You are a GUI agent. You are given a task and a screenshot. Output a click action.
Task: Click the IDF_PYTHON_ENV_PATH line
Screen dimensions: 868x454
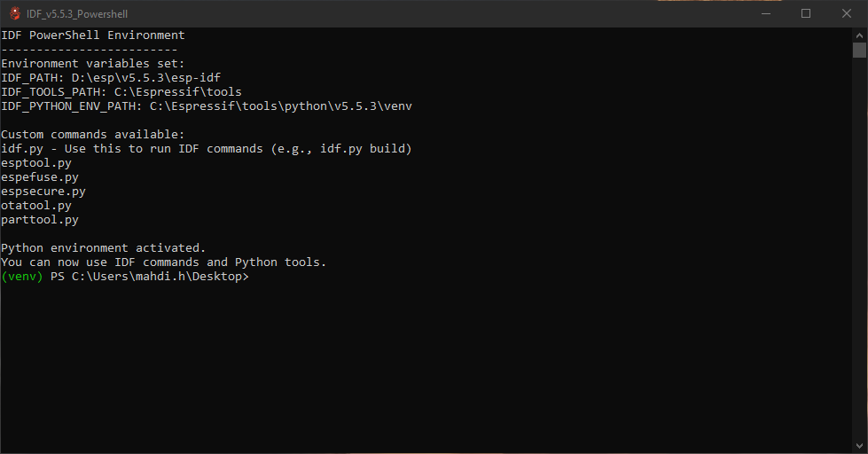point(207,106)
